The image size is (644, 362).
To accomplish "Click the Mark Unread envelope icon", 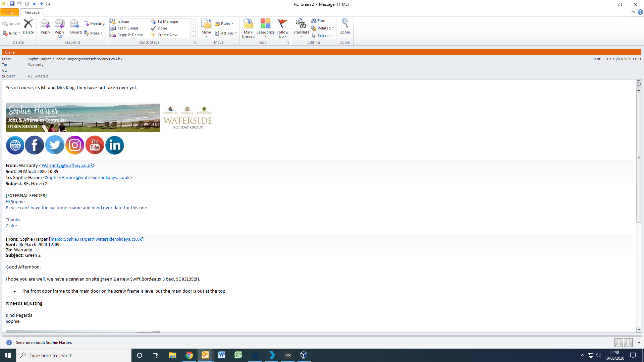I will coord(248,24).
